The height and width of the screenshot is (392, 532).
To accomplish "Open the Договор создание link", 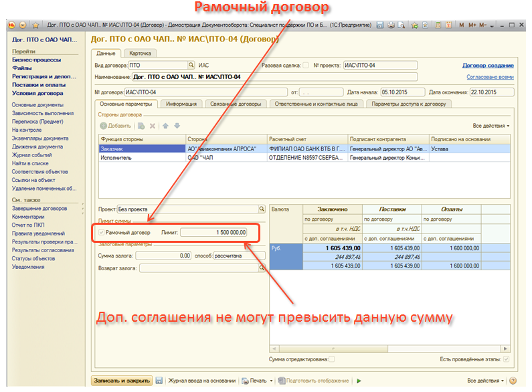I will click(x=487, y=66).
